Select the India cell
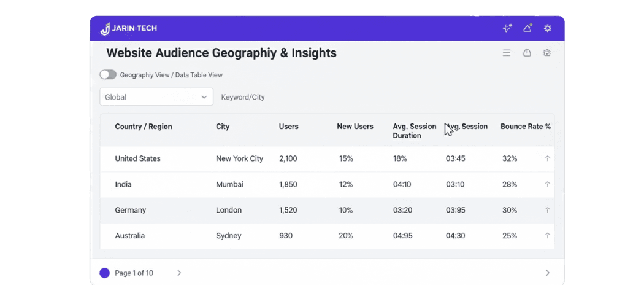The width and height of the screenshot is (644, 285). click(123, 184)
